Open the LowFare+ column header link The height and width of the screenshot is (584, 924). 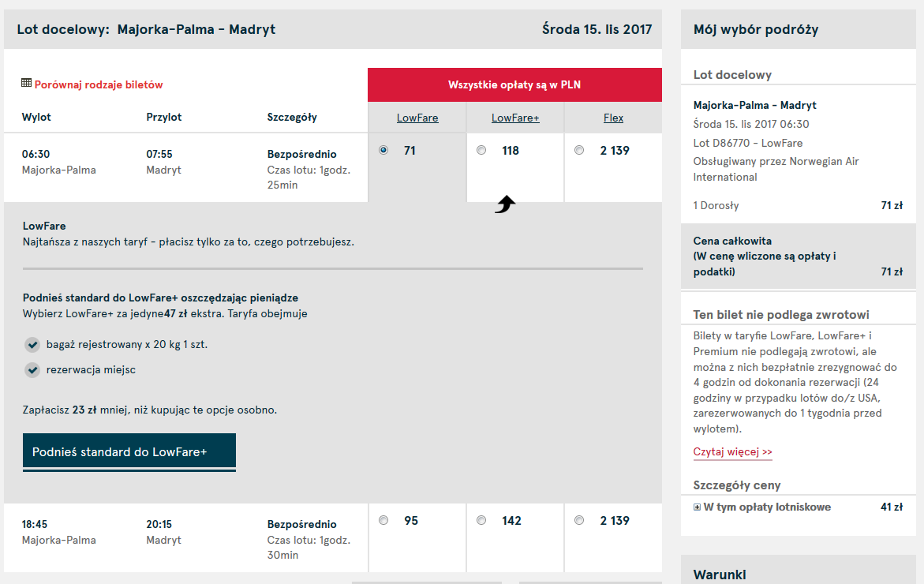515,118
